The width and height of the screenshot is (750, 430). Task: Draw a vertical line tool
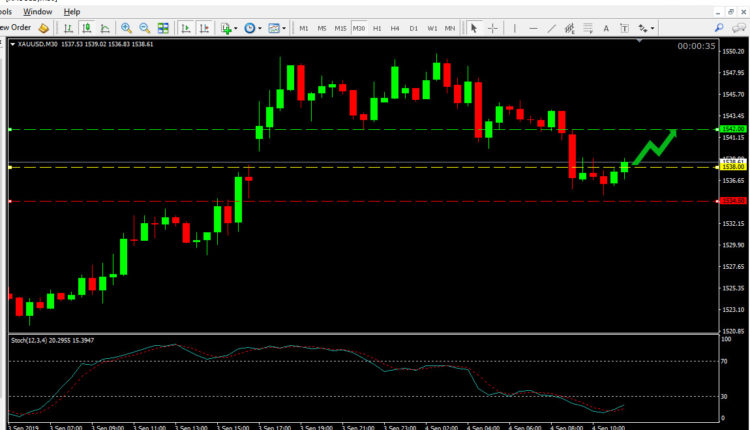[515, 28]
